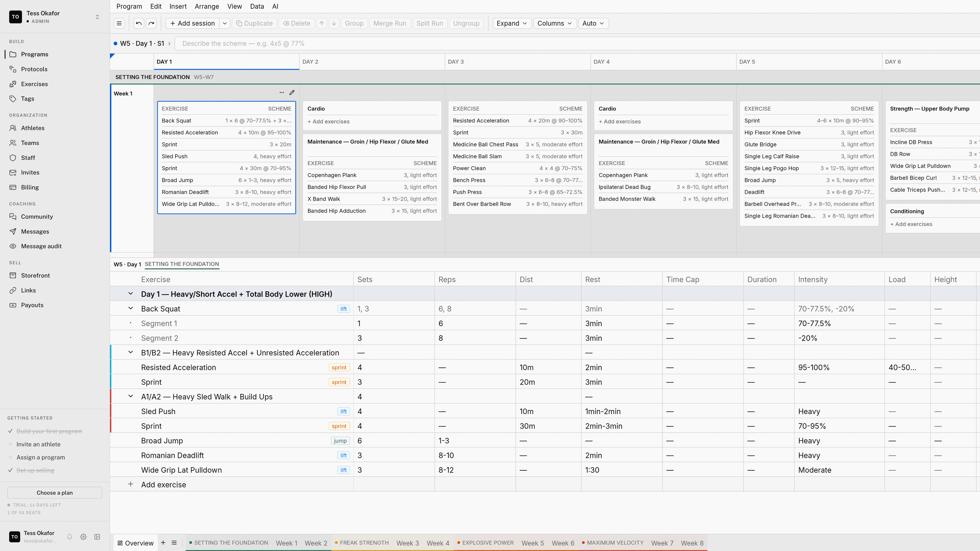This screenshot has width=980, height=551.
Task: Switch to the Overview tab
Action: click(x=136, y=543)
